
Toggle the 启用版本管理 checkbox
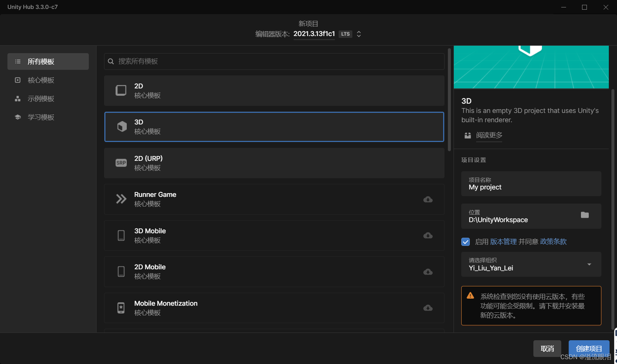[465, 242]
